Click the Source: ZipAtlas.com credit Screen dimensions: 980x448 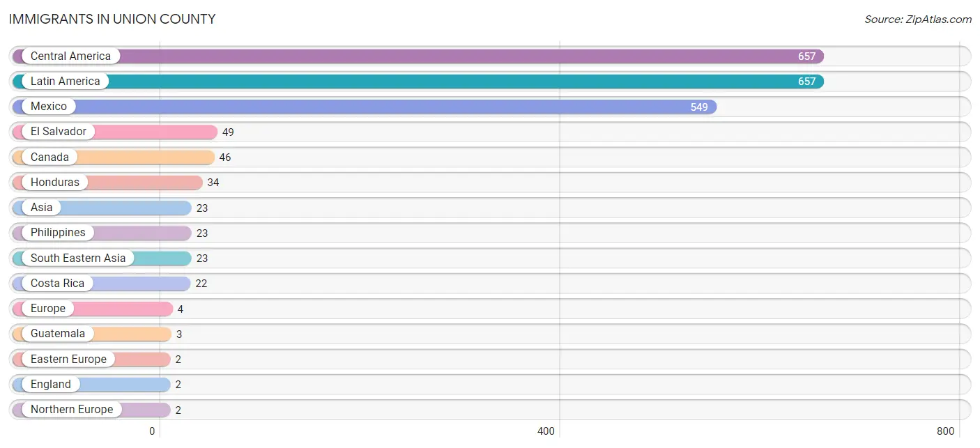pyautogui.click(x=918, y=20)
